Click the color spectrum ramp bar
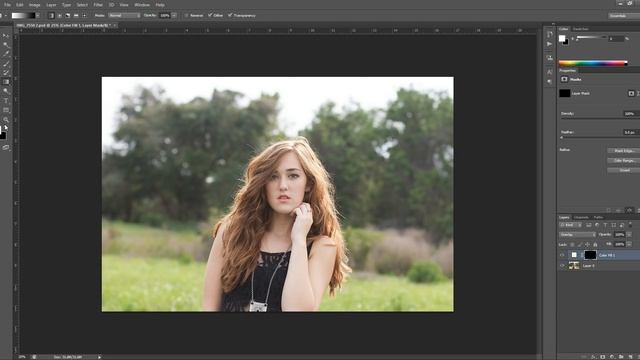This screenshot has height=360, width=640. (x=593, y=63)
